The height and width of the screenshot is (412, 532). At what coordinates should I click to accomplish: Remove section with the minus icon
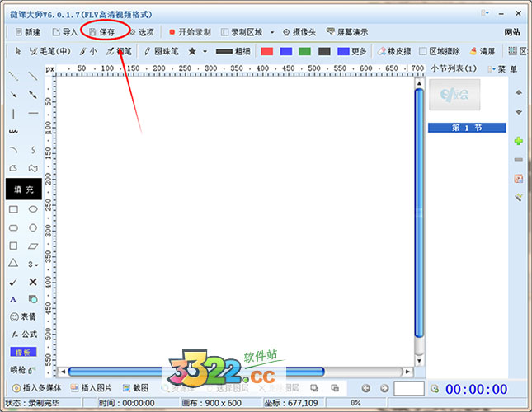coord(519,159)
